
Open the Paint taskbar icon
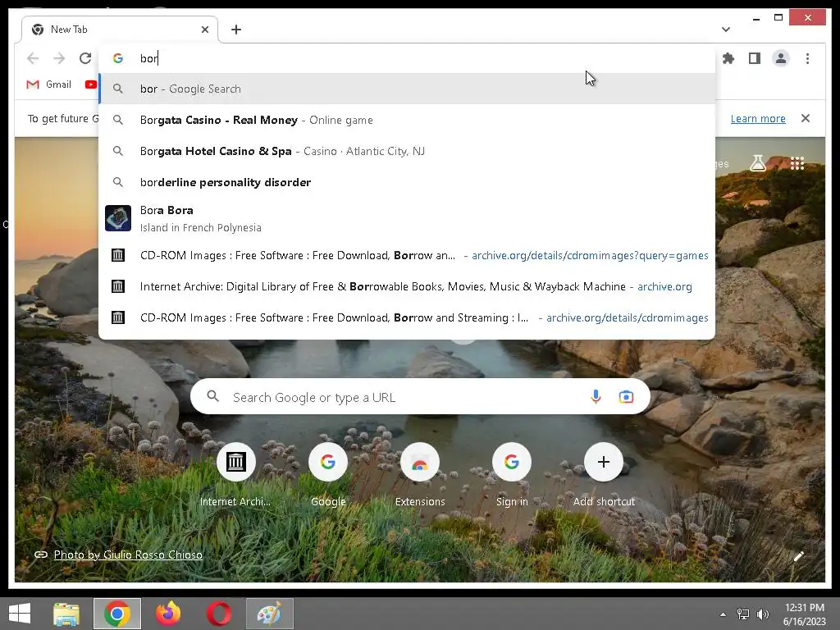[x=269, y=614]
